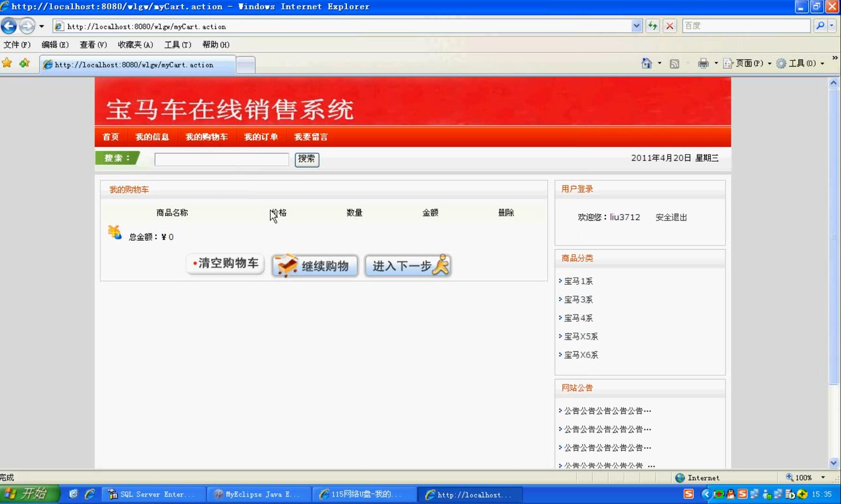Viewport: 841px width, 504px height.
Task: Open 我的购物车 in site navigation
Action: coord(206,137)
